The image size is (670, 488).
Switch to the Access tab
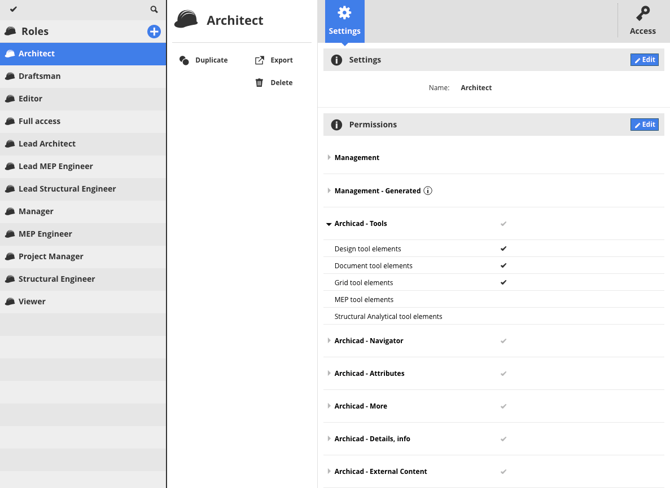[x=642, y=21]
